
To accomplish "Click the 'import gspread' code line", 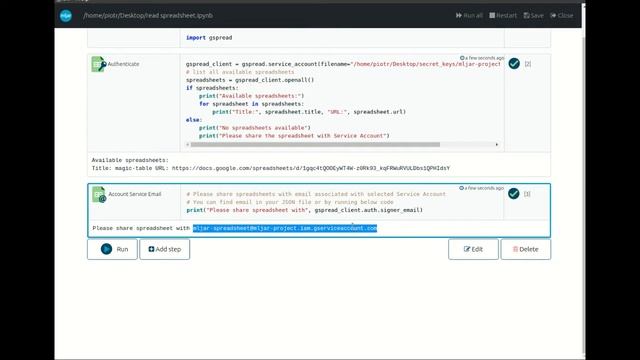I will tap(209, 38).
